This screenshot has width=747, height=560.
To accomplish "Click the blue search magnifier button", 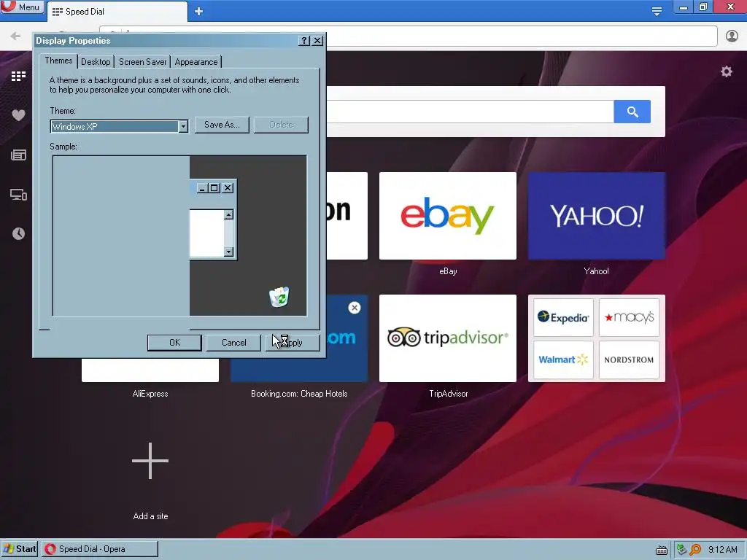I will (632, 112).
